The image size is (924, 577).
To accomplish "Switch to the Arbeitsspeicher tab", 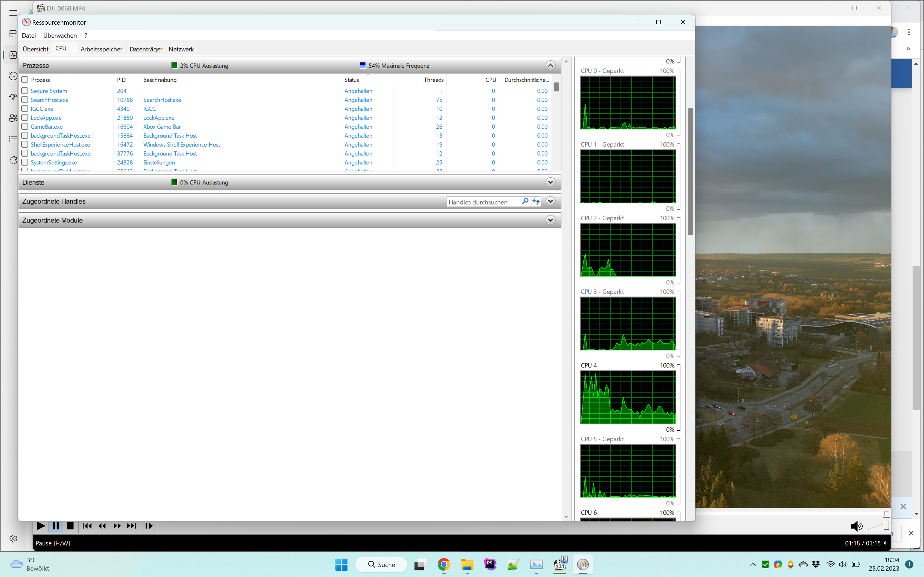I will tap(101, 49).
